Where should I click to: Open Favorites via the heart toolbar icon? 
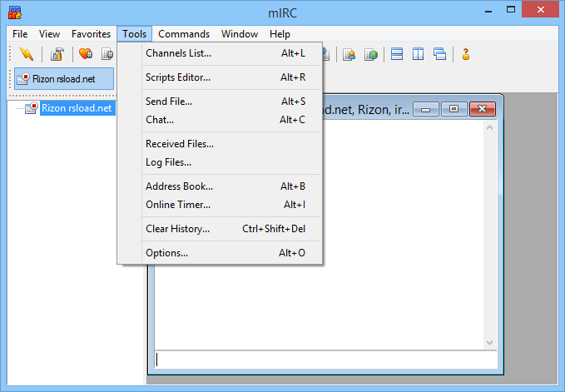tap(86, 54)
